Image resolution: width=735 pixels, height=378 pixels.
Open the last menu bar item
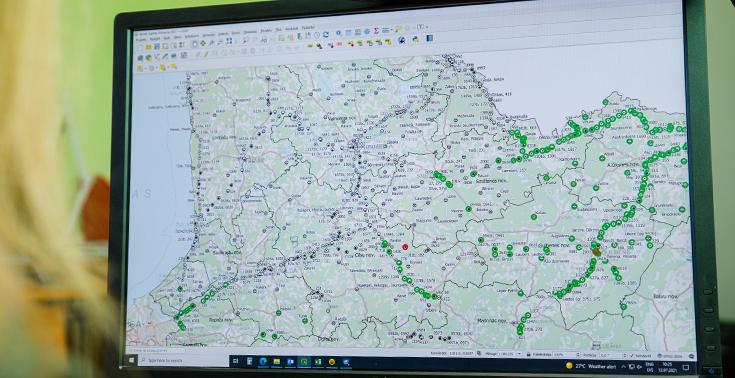click(x=308, y=27)
